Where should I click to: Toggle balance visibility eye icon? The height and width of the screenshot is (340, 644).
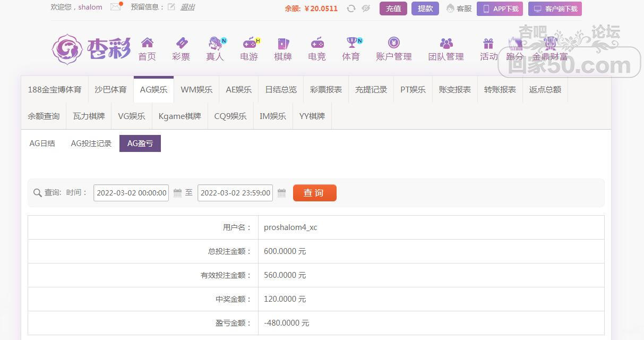(365, 8)
